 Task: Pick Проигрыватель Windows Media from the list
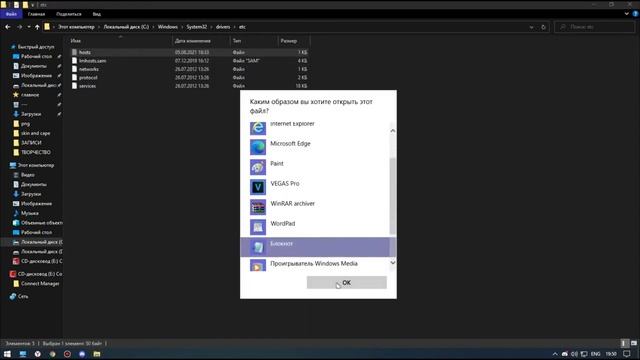315,264
